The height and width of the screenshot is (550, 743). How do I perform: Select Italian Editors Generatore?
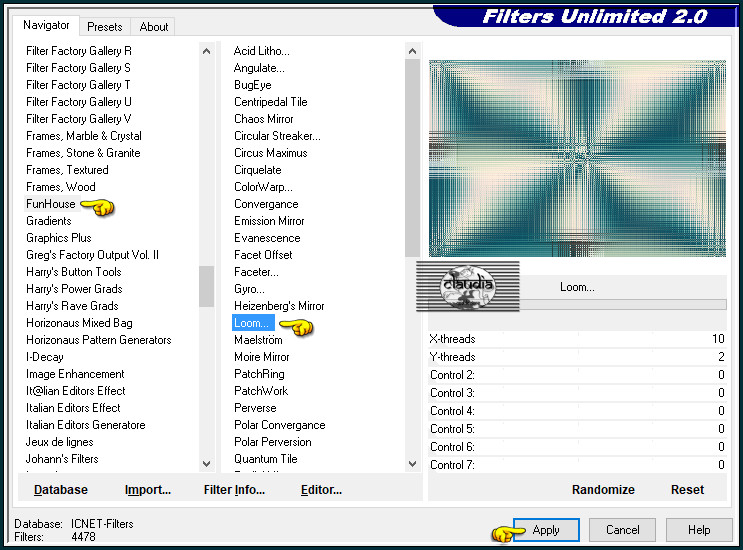coord(85,425)
